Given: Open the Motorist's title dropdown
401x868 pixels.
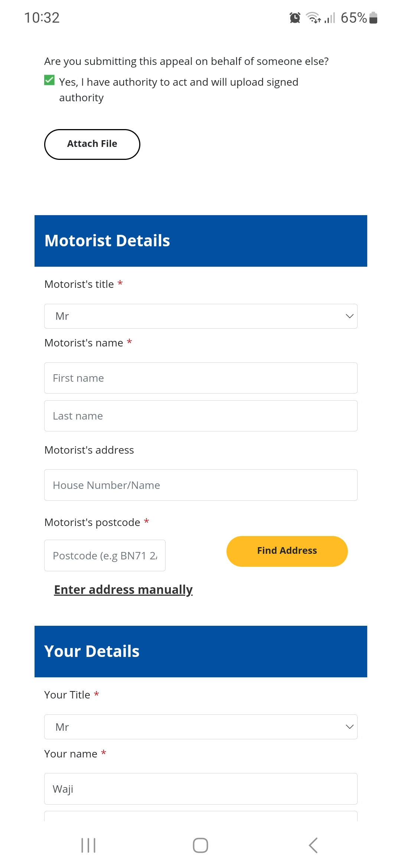Looking at the screenshot, I should pyautogui.click(x=201, y=316).
